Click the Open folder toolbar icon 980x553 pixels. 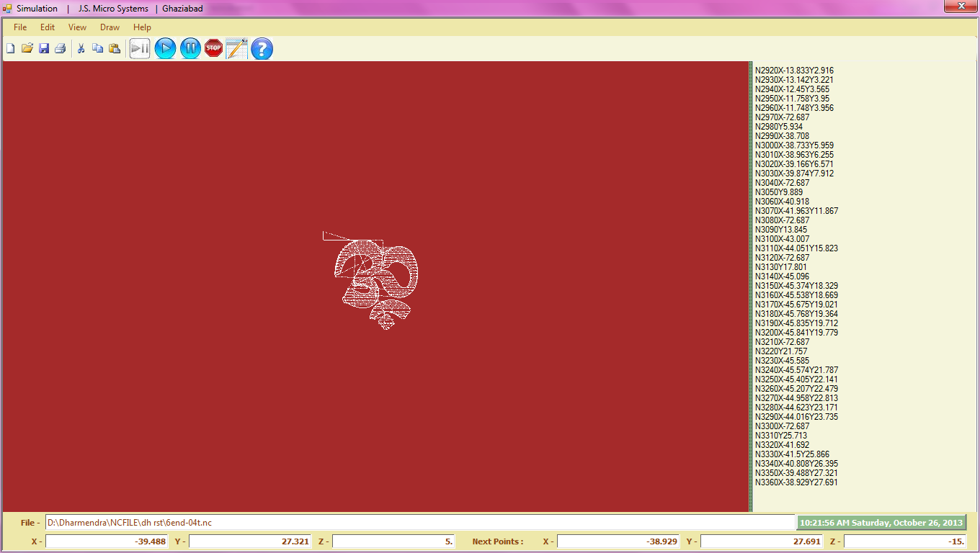coord(27,49)
